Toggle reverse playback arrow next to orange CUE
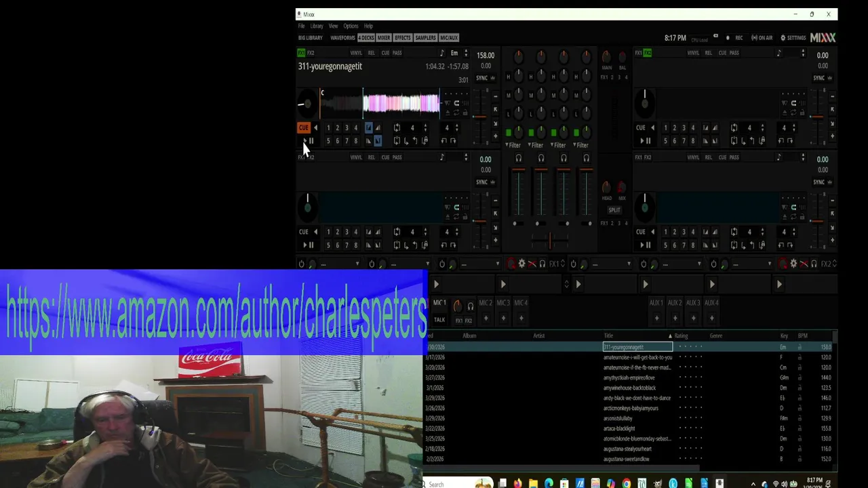The height and width of the screenshot is (488, 868). pyautogui.click(x=315, y=127)
